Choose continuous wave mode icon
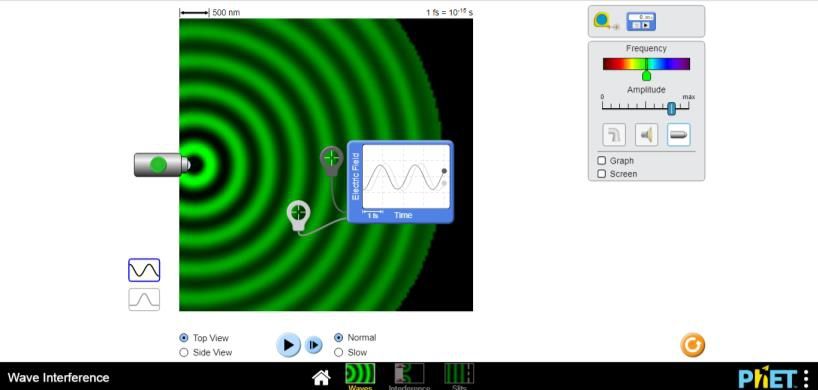Screen dimensions: 818x390 pos(144,270)
